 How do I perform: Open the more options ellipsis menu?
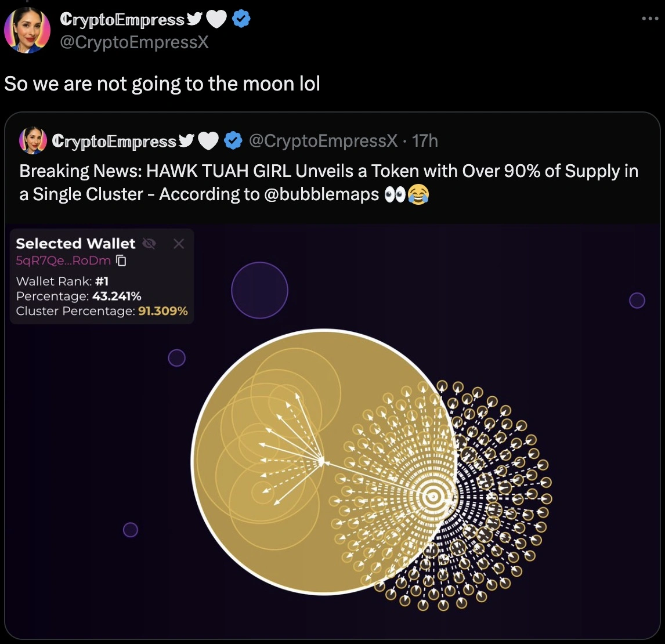pyautogui.click(x=650, y=19)
